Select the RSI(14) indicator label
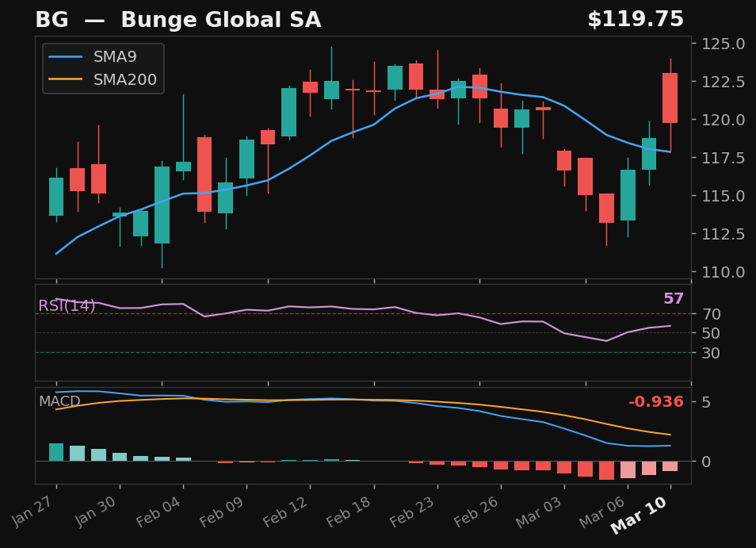Screen dimensions: 756x548 click(x=66, y=304)
